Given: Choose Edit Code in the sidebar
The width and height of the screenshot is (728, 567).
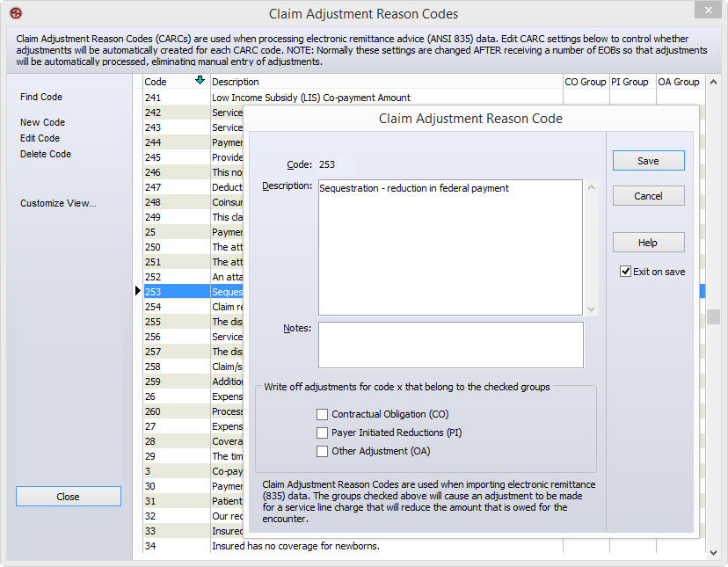Looking at the screenshot, I should pos(40,138).
